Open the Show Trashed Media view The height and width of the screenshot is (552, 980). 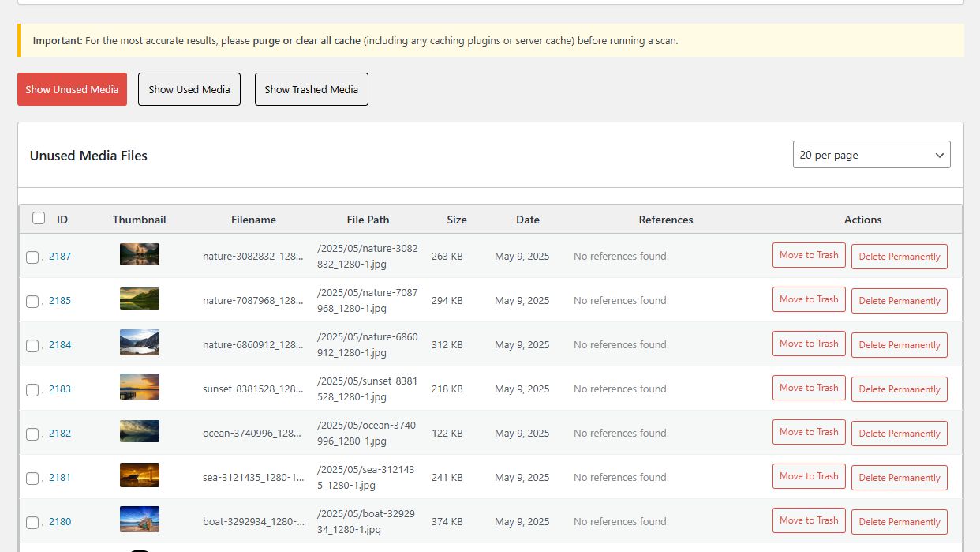tap(311, 89)
